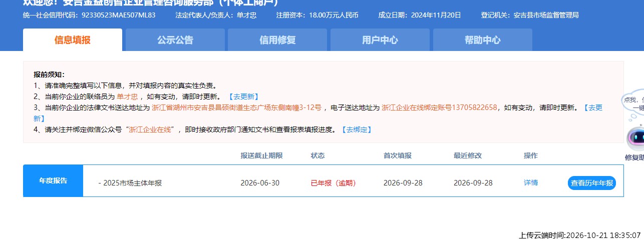Click the 报送截止期限 column header
Image resolution: width=644 pixels, height=242 pixels.
click(261, 155)
